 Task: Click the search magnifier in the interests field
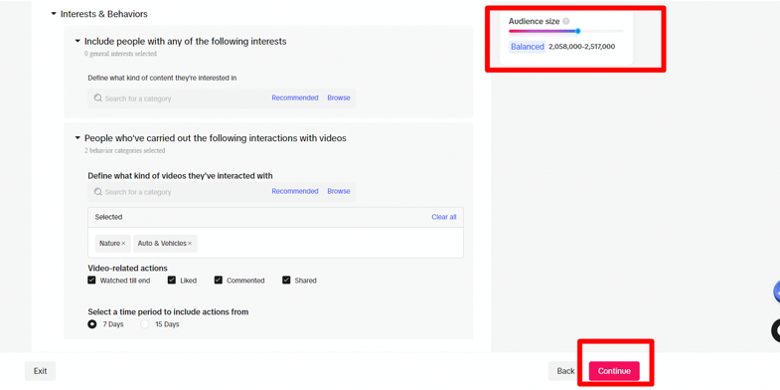tap(98, 98)
